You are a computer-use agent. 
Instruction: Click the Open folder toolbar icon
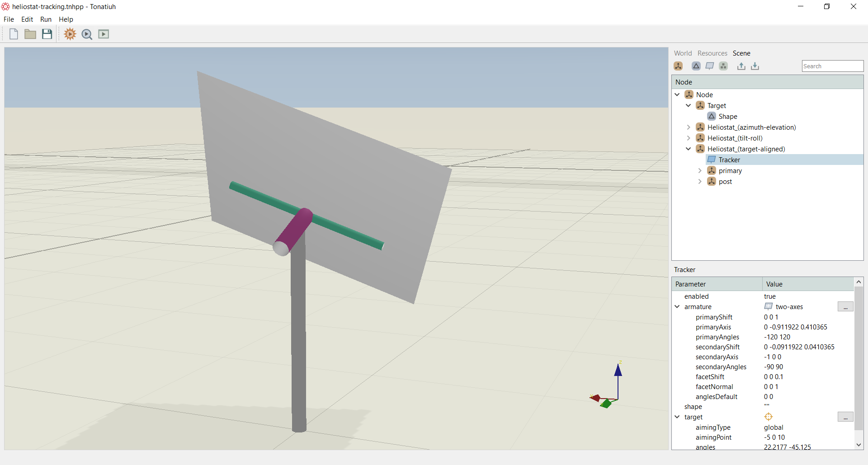[30, 34]
